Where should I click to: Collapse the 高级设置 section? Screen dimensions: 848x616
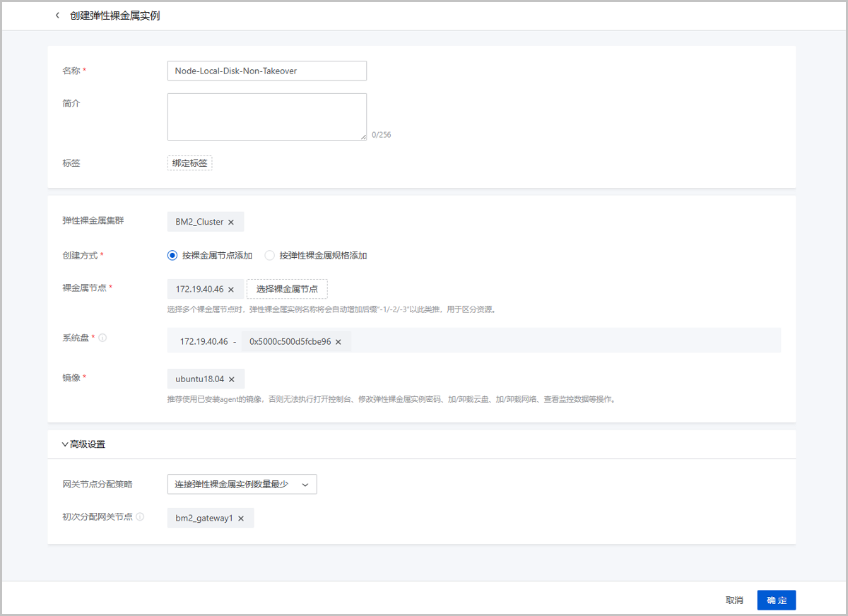[65, 445]
